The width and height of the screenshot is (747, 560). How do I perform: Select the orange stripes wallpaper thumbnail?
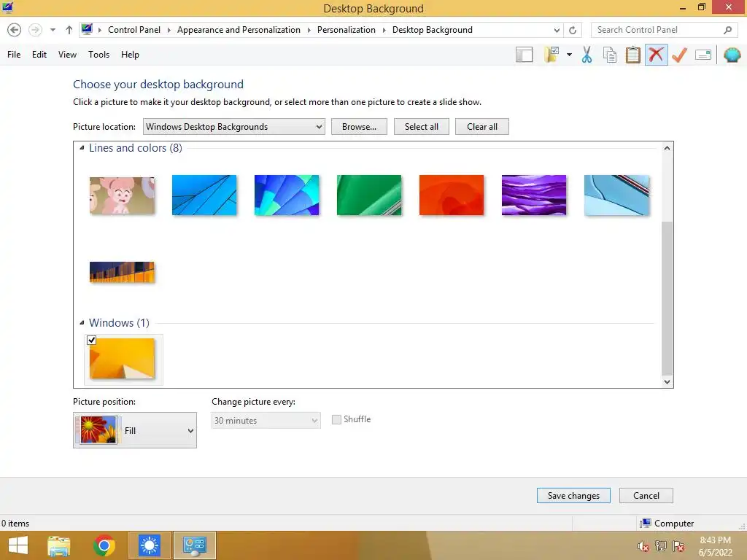[122, 273]
